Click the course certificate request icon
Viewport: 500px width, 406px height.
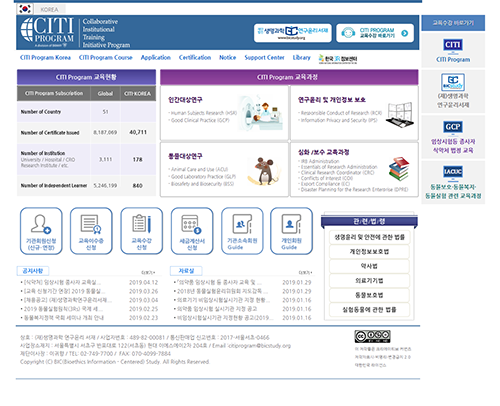pos(91,224)
